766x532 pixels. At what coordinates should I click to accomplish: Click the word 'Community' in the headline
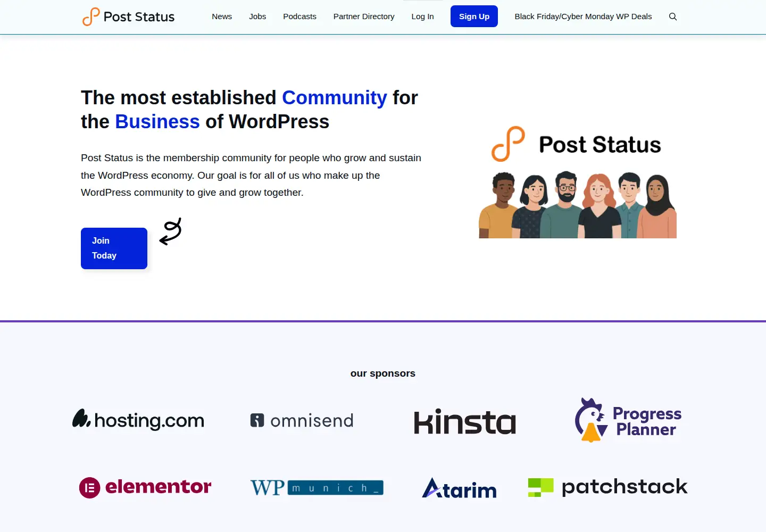335,98
